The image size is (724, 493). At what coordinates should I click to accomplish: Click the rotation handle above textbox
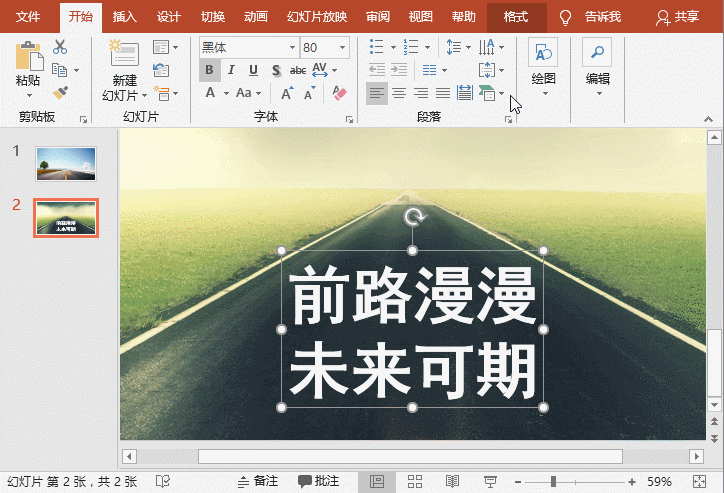413,216
